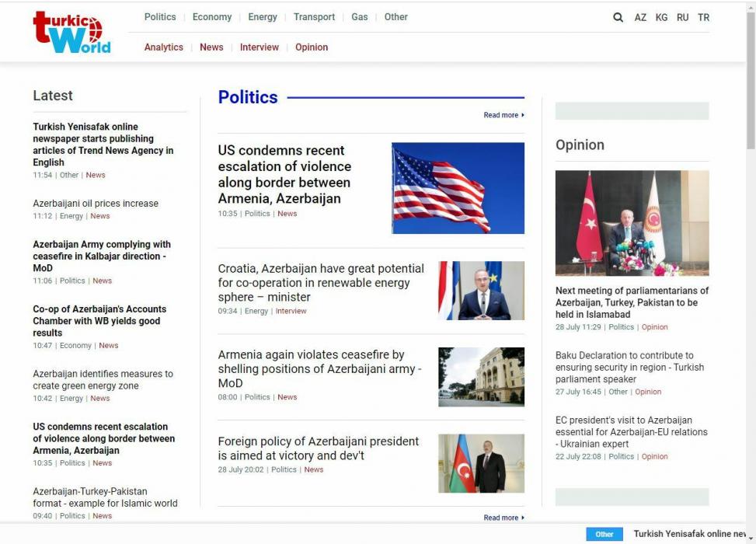Open Croatia minister article image
Viewport: 756px width, 544px height.
point(481,291)
